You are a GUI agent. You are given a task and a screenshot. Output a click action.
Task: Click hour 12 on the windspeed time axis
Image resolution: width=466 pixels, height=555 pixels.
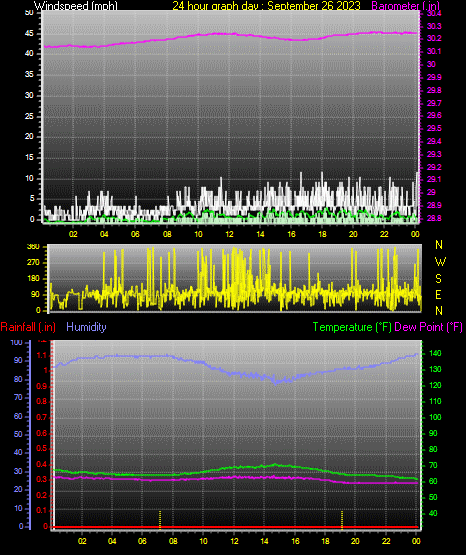coord(230,234)
